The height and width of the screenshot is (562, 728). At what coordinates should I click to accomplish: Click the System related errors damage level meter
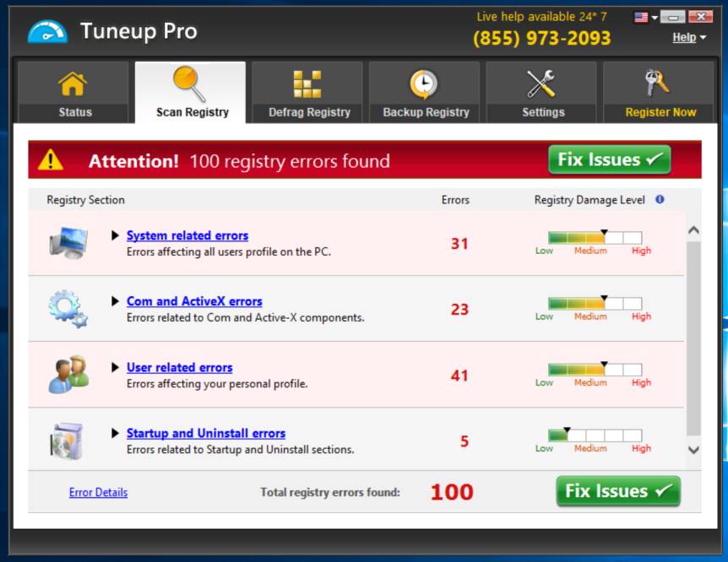pyautogui.click(x=595, y=237)
